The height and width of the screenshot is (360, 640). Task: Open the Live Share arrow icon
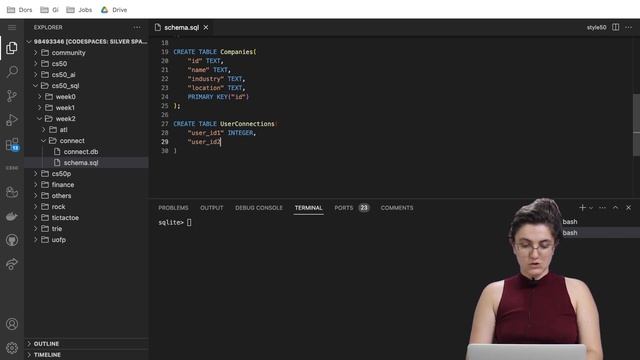12,264
